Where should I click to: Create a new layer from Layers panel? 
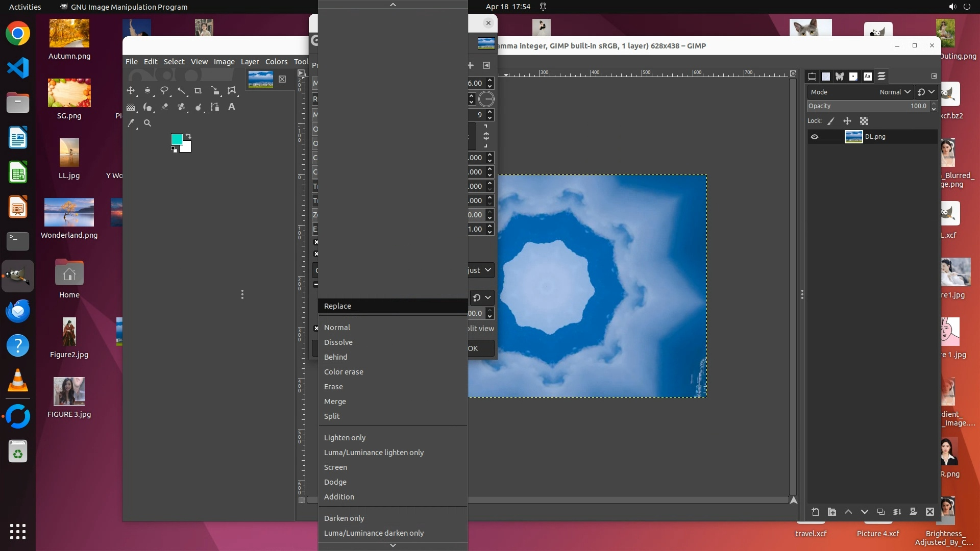pyautogui.click(x=815, y=512)
